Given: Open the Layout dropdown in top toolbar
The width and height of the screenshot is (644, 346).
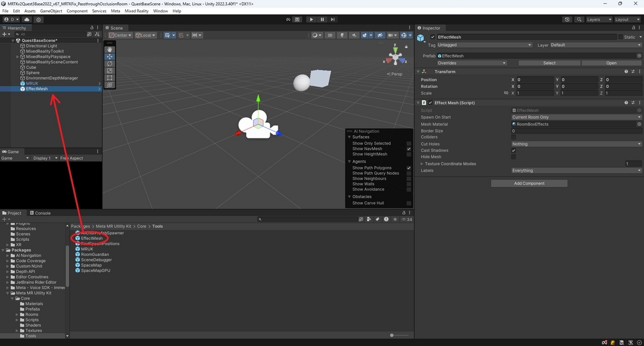Looking at the screenshot, I should coord(627,19).
